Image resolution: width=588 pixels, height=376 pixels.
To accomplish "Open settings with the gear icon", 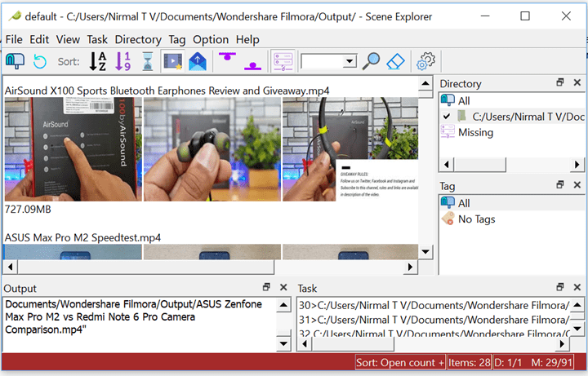I will point(425,61).
